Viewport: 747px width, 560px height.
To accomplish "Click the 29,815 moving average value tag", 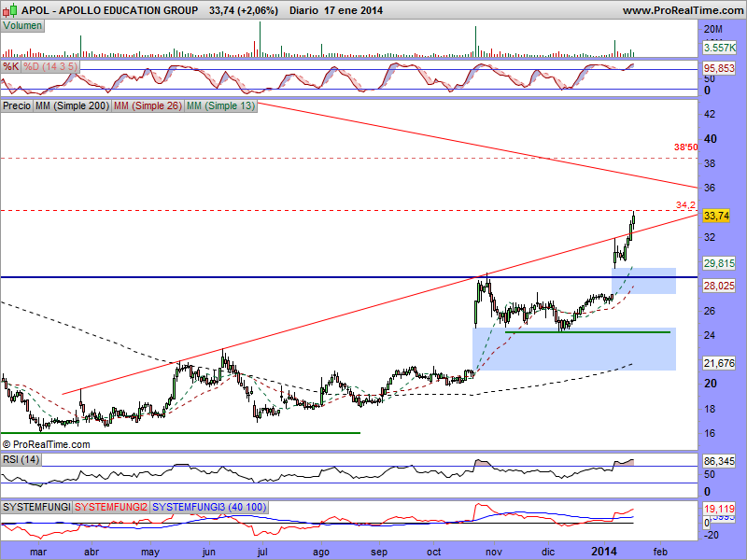I will tap(719, 263).
